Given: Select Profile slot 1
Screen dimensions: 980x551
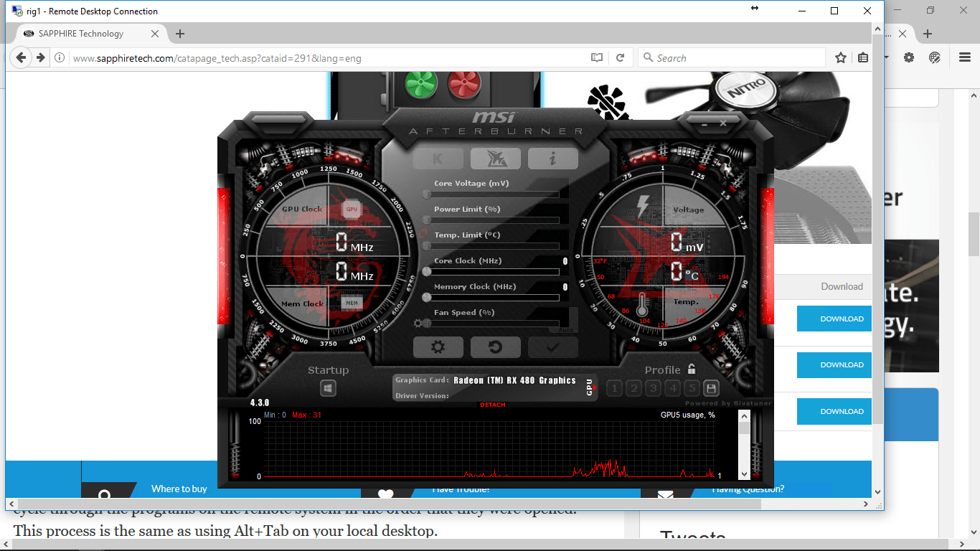Looking at the screenshot, I should point(614,387).
